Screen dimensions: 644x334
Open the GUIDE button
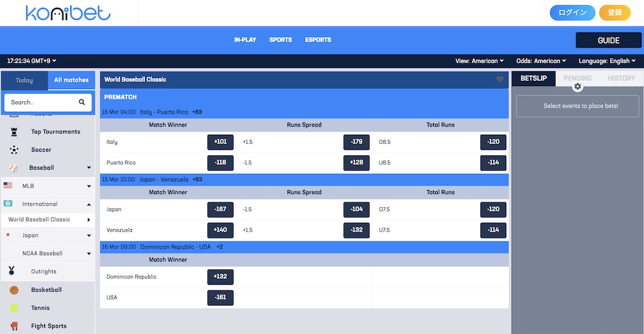point(608,40)
